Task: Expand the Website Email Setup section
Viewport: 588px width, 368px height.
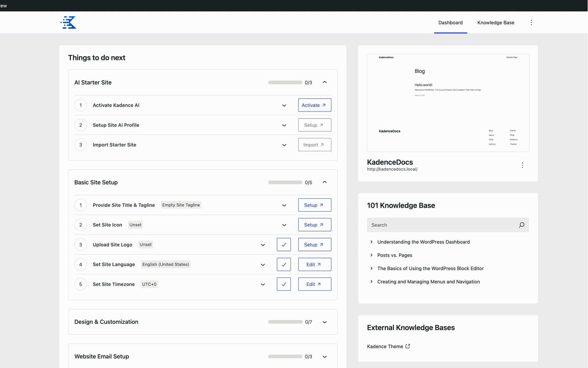Action: pyautogui.click(x=325, y=357)
